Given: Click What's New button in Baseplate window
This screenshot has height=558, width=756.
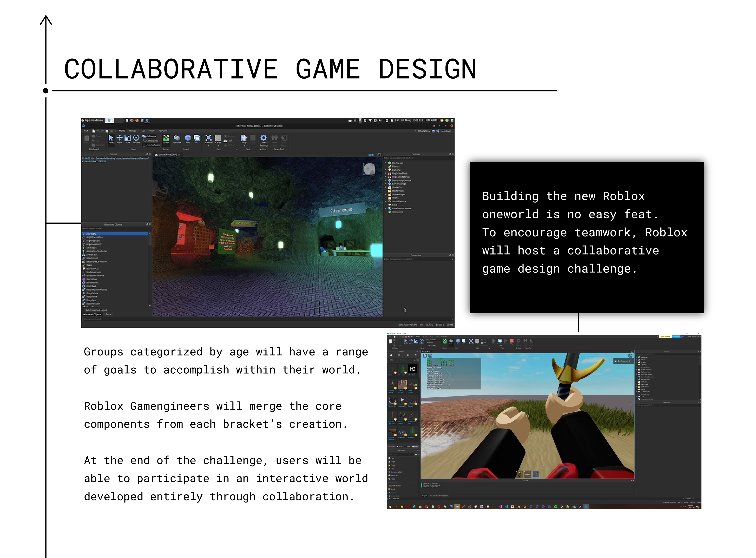Looking at the screenshot, I should coord(676,337).
